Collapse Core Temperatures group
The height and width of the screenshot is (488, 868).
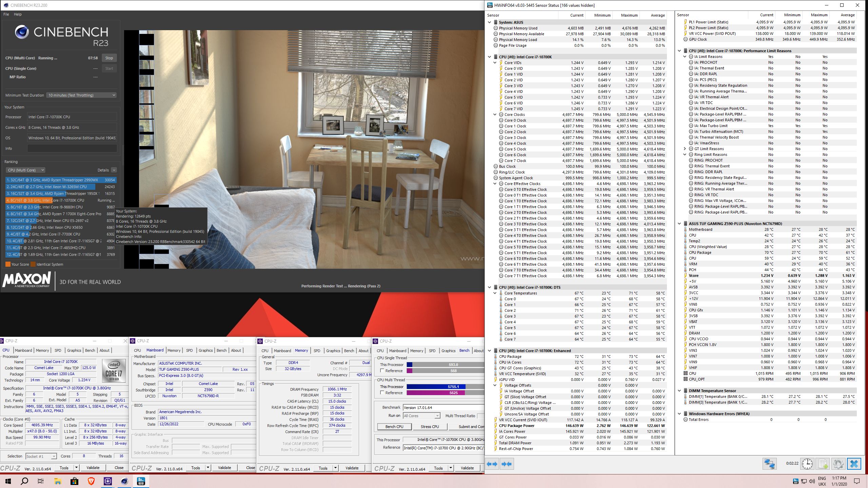coord(495,293)
